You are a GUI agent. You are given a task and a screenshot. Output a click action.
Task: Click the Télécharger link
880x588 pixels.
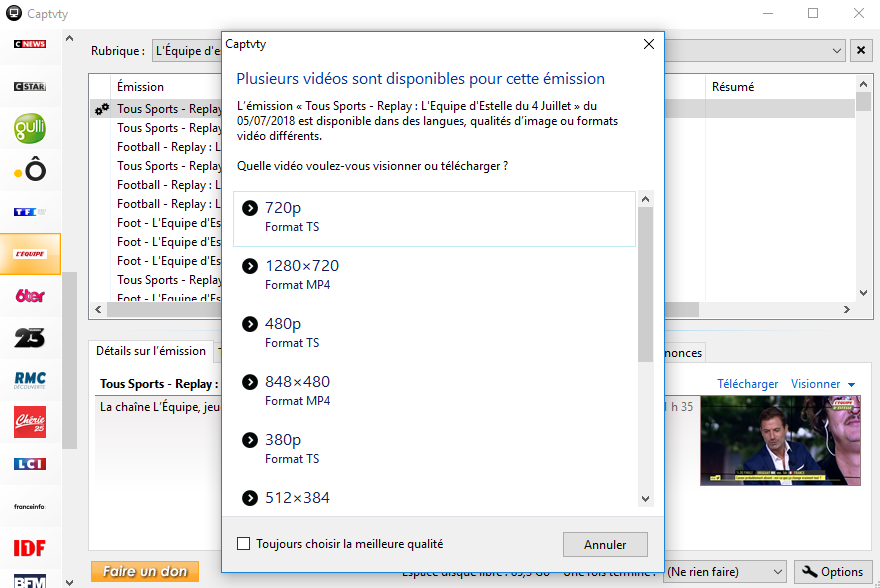coord(747,384)
